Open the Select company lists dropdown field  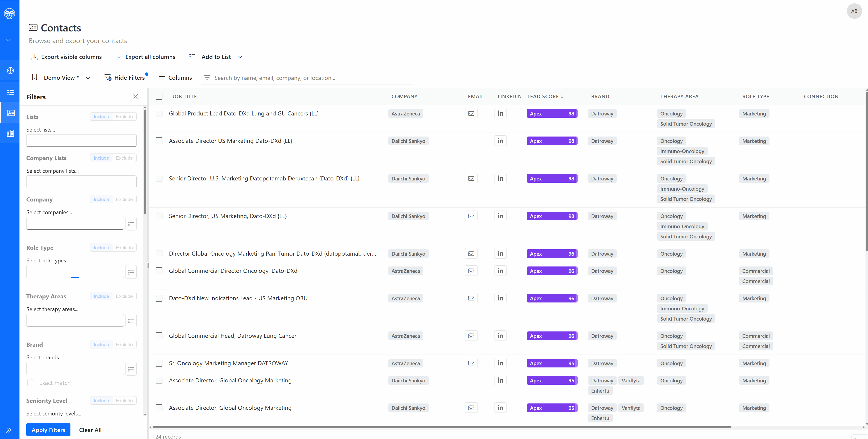[81, 182]
